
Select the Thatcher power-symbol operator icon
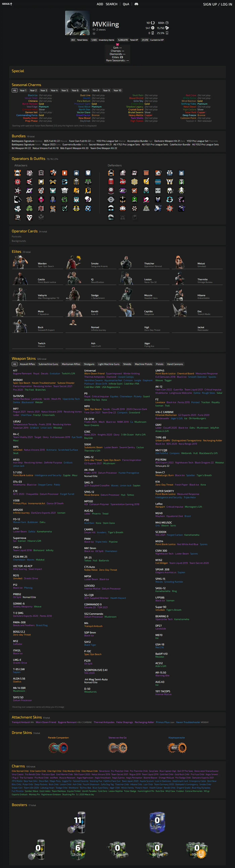pyautogui.click(x=41, y=173)
